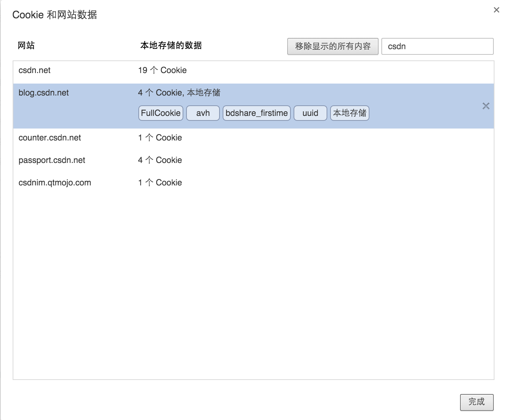Remove blog.csdn.net row with its X icon
Viewport: 505px width, 420px height.
coord(486,106)
